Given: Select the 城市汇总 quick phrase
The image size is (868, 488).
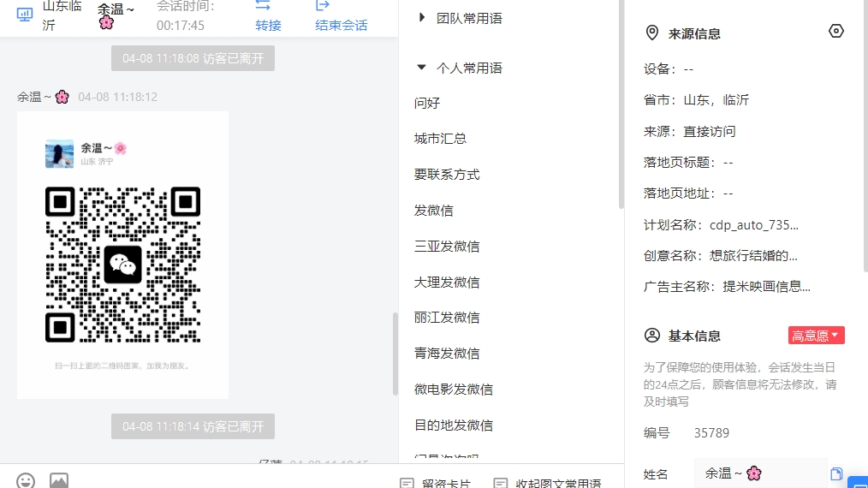Looking at the screenshot, I should pyautogui.click(x=441, y=139).
